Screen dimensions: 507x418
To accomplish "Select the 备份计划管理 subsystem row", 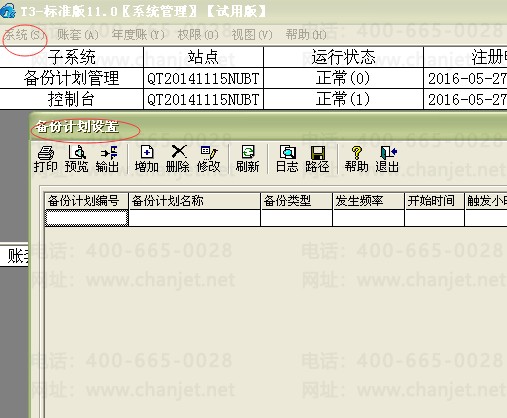I will pyautogui.click(x=253, y=78).
